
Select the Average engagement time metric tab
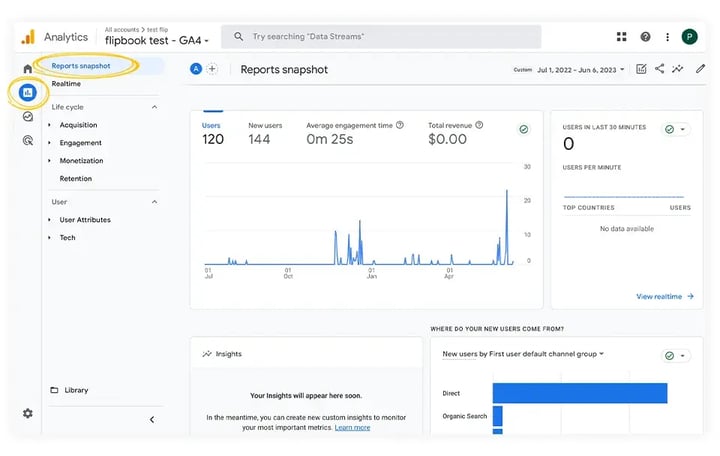coord(354,134)
